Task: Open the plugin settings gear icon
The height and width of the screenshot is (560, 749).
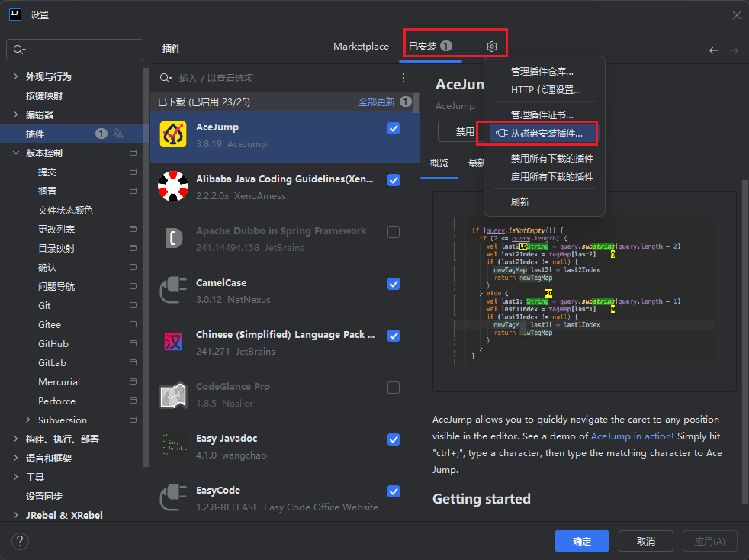Action: [491, 47]
